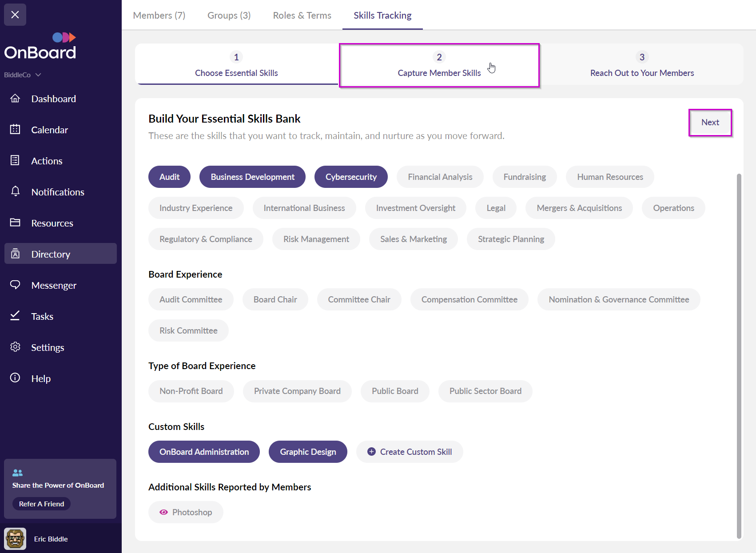Open the Calendar icon in sidebar
756x553 pixels.
pyautogui.click(x=15, y=130)
